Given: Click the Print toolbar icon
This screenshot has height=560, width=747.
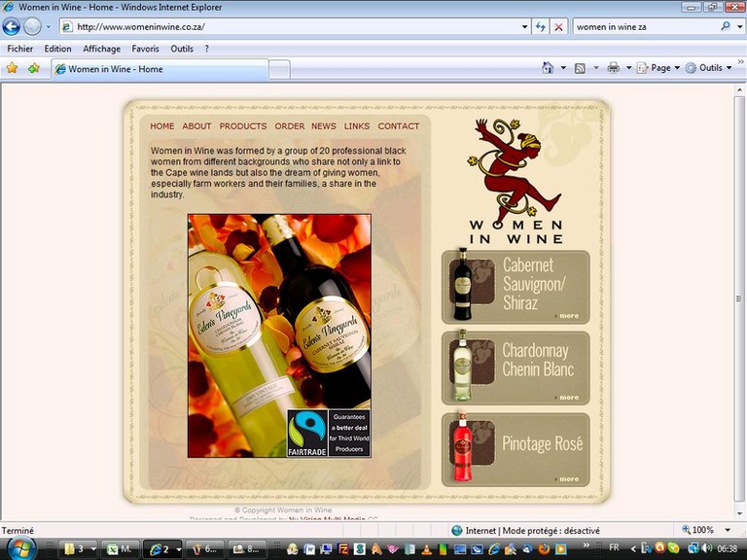Looking at the screenshot, I should [x=613, y=68].
